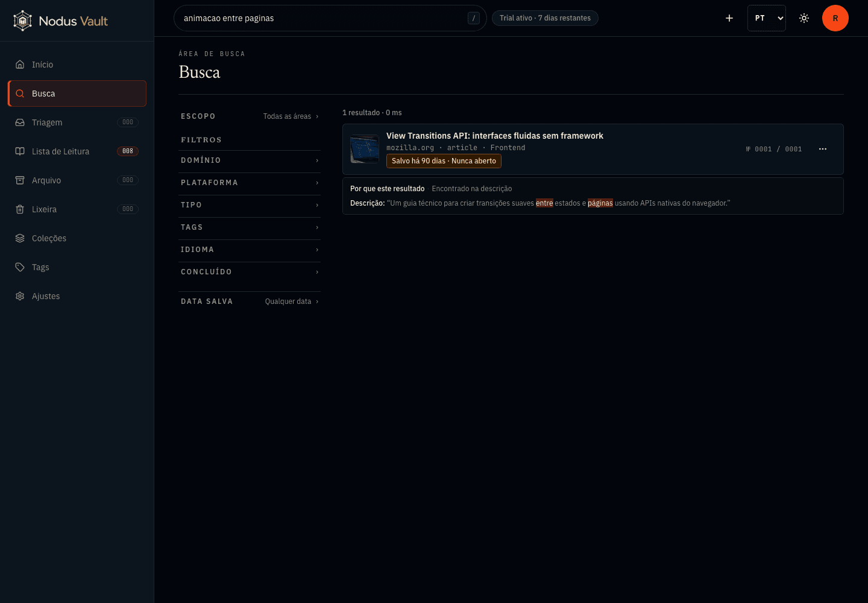Click the highlighted word páginas in description

(x=600, y=203)
